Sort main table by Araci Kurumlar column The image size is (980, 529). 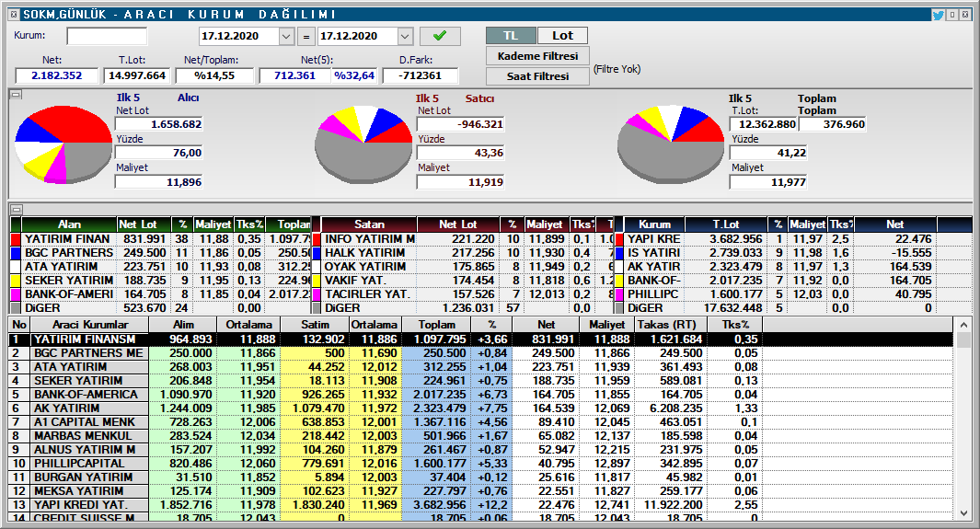(x=89, y=325)
